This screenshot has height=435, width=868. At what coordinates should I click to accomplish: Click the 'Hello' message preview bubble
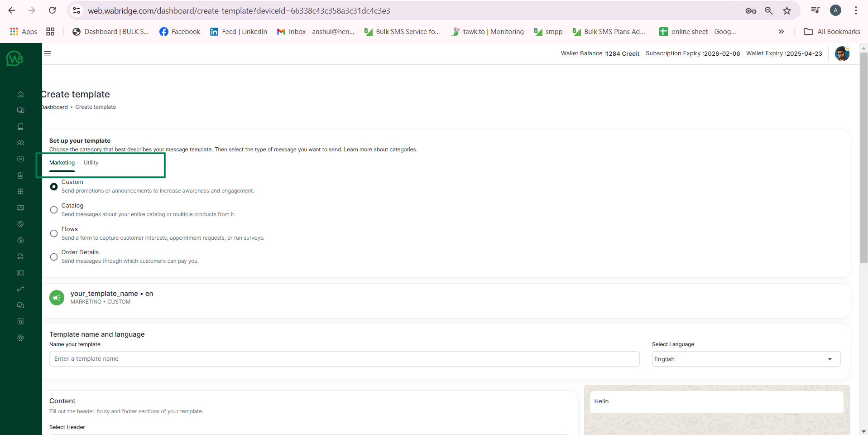tap(717, 401)
